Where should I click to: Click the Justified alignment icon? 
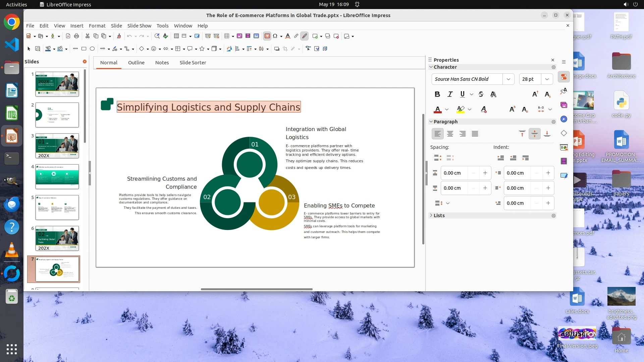(x=475, y=134)
